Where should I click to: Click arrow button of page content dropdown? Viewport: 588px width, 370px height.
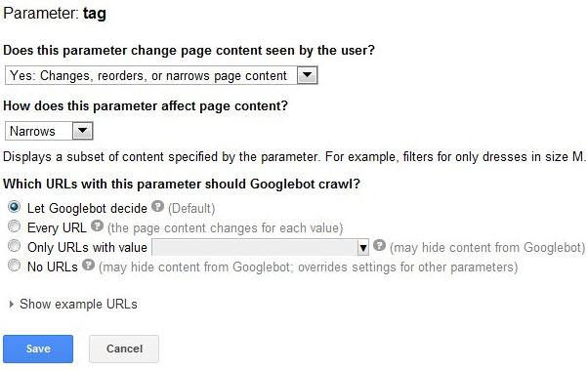click(x=307, y=75)
